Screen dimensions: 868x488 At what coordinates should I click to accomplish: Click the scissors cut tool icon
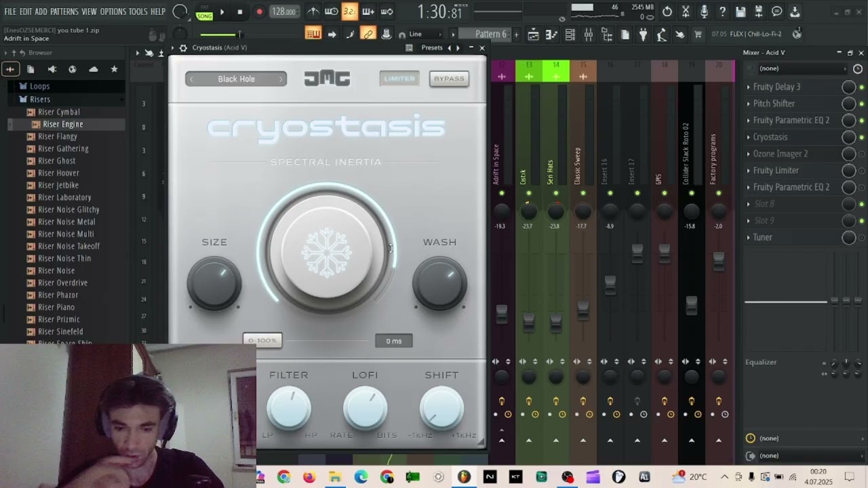[x=686, y=12]
